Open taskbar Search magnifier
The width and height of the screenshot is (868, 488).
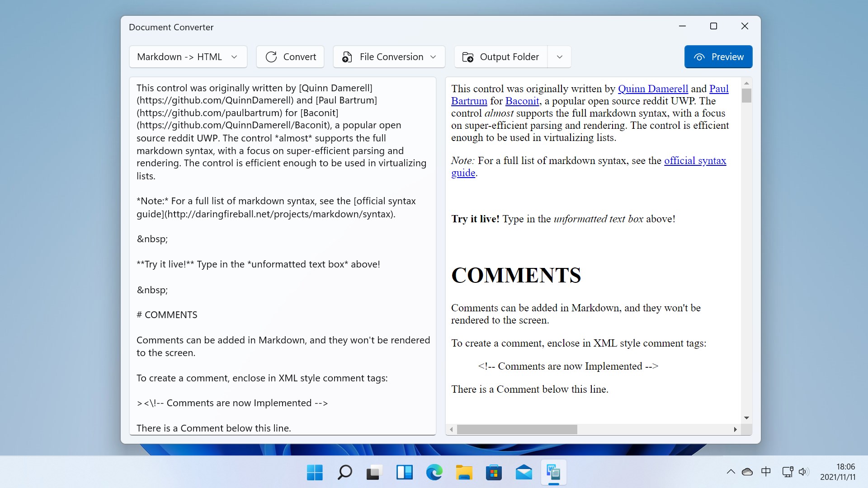[x=344, y=473]
